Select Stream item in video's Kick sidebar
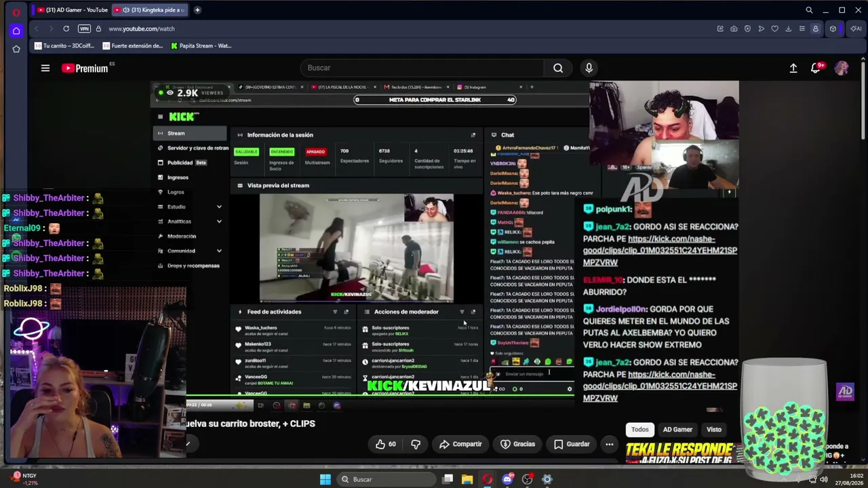Viewport: 868px width, 488px height. click(x=190, y=134)
